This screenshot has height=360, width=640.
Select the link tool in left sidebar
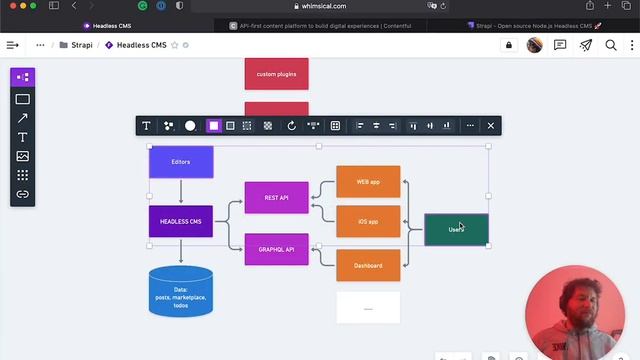click(22, 194)
